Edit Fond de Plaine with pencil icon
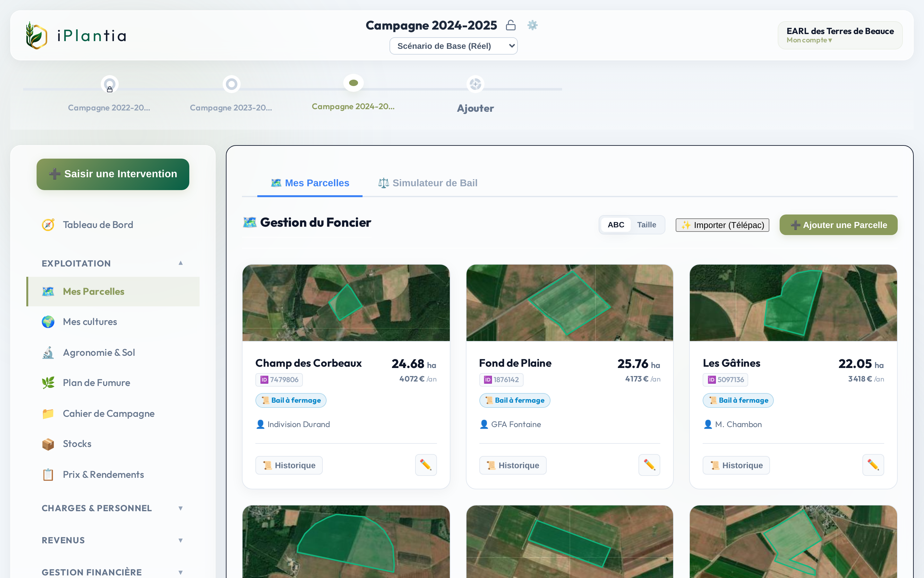 point(649,465)
